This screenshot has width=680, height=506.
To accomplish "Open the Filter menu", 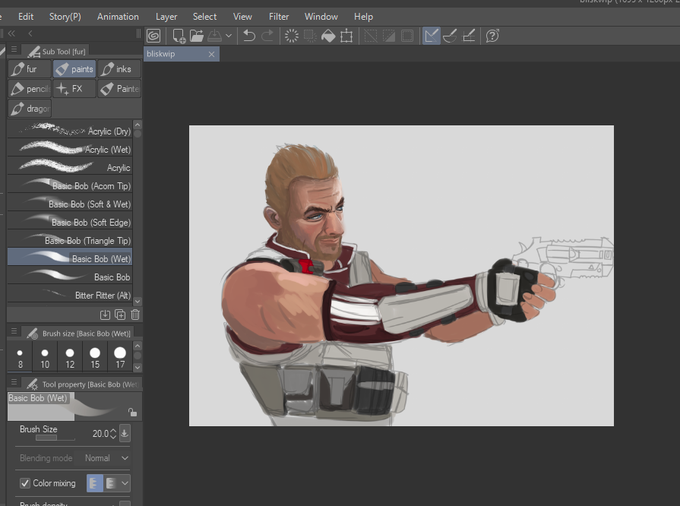I will [x=278, y=16].
